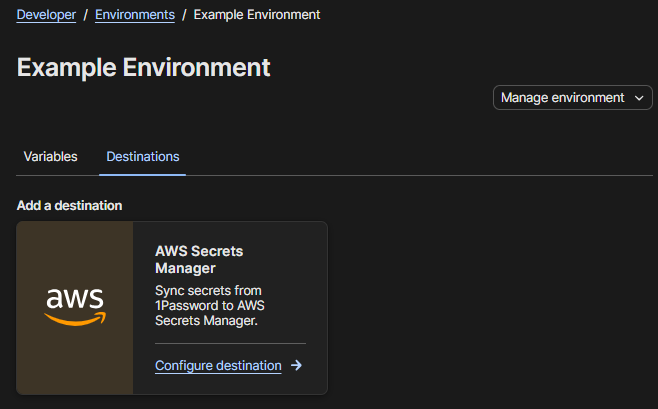Viewport: 658px width, 409px height.
Task: Click the slash after Developer breadcrumb
Action: click(x=86, y=15)
